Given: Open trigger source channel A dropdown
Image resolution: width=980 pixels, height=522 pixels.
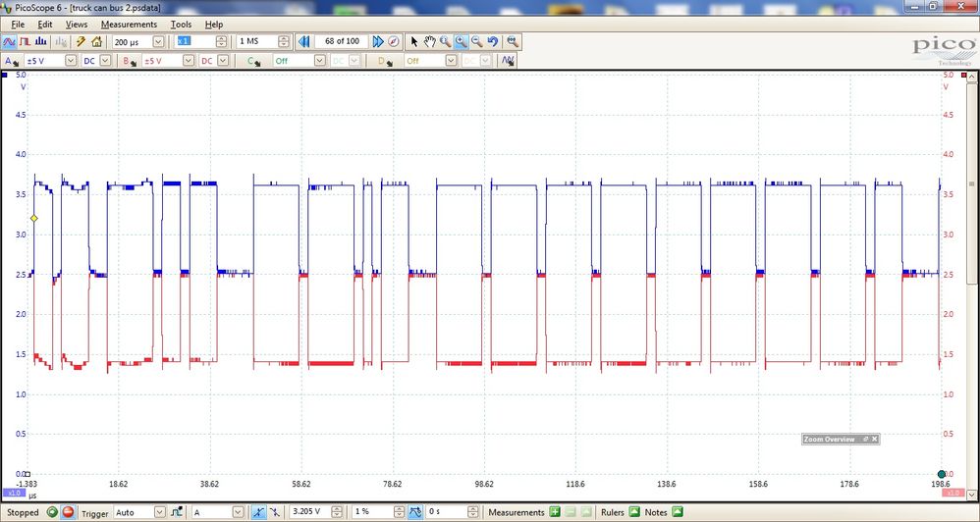Looking at the screenshot, I should tap(238, 512).
